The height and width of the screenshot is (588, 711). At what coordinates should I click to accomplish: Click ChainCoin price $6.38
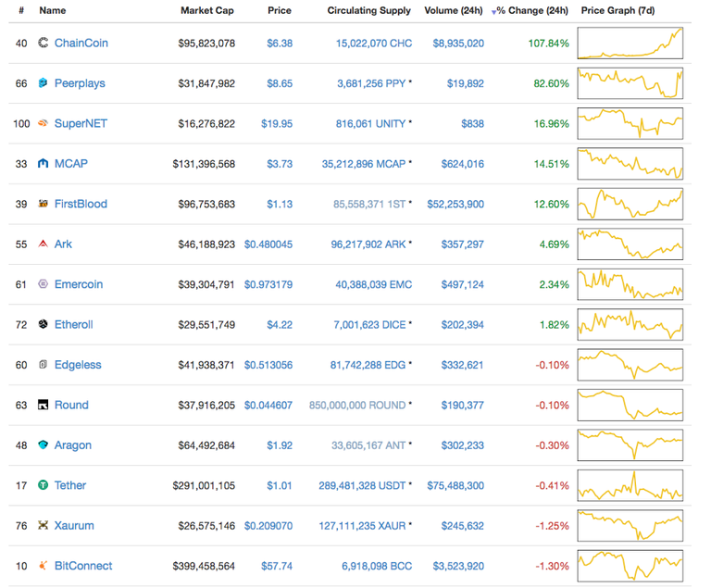click(x=280, y=44)
